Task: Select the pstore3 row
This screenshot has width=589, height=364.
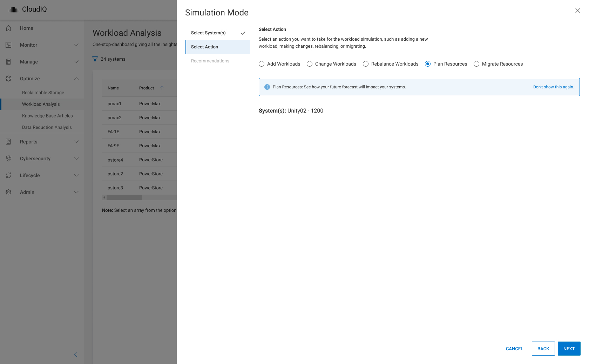Action: (139, 188)
